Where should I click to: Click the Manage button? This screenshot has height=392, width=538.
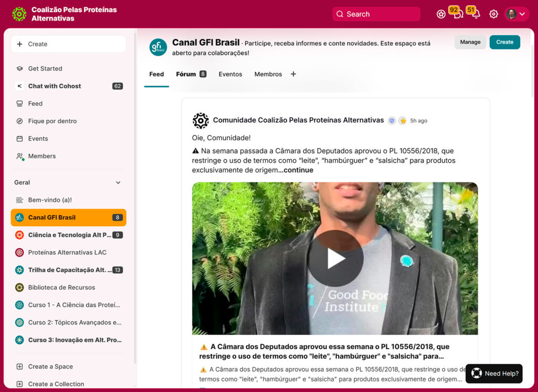[x=470, y=42]
